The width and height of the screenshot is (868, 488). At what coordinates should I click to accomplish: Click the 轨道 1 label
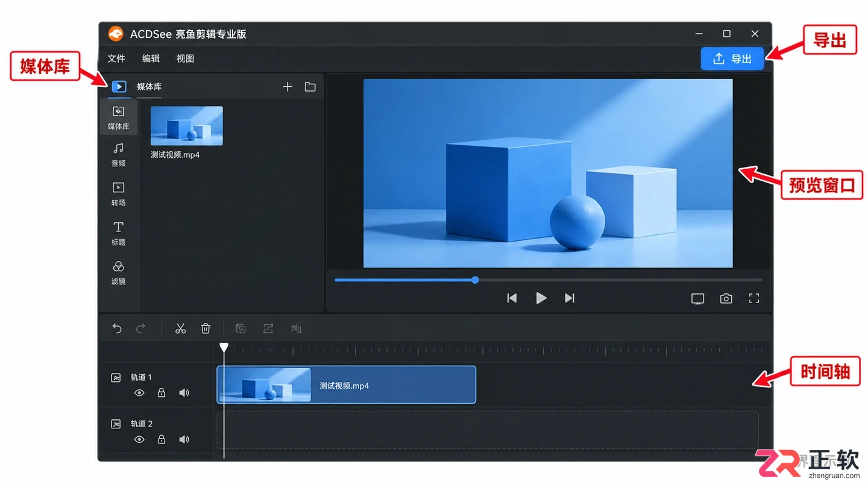point(142,378)
